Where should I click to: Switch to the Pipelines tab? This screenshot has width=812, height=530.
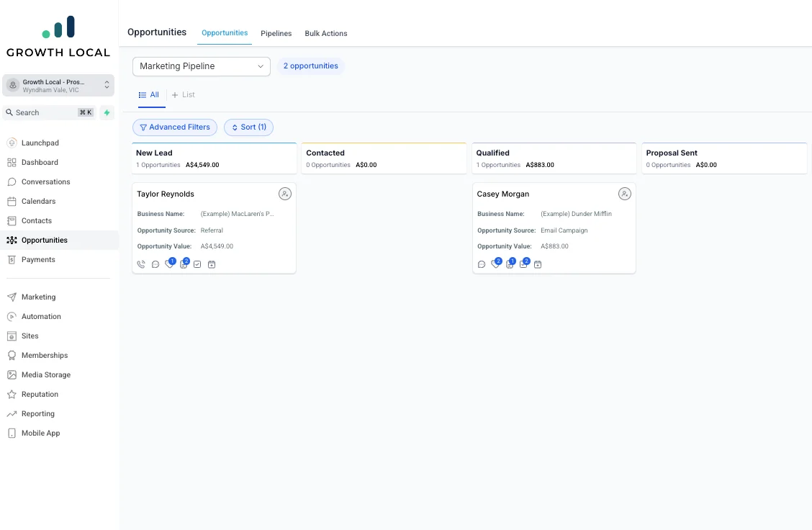(276, 33)
